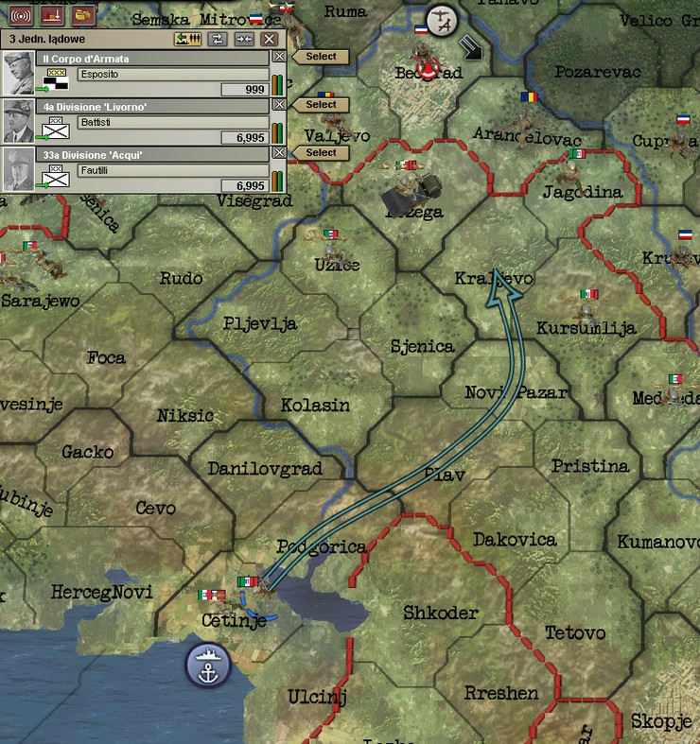Click the radio broadcast icon at top left
The height and width of the screenshot is (744, 700).
tap(21, 16)
